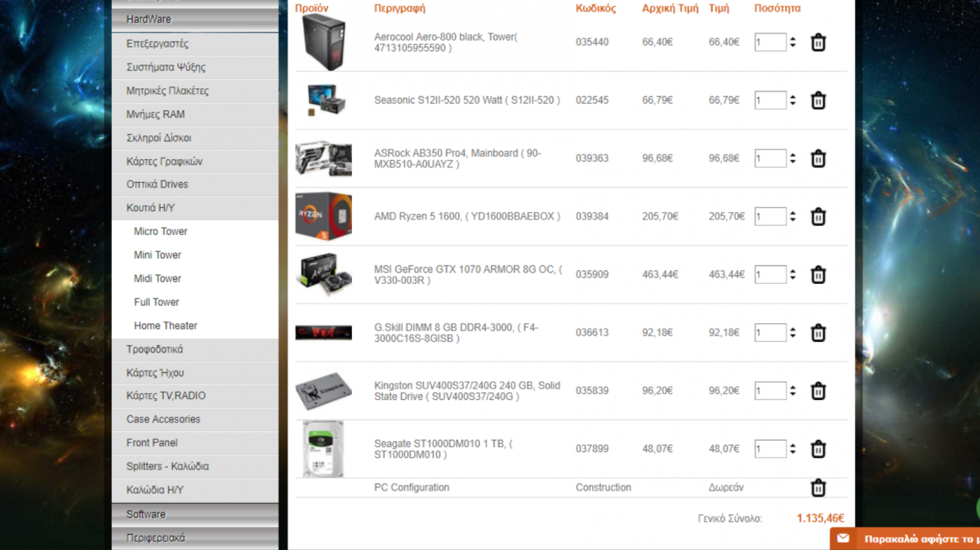Select the Midi Tower subcategory
Screen dimensions: 980x550
158,278
